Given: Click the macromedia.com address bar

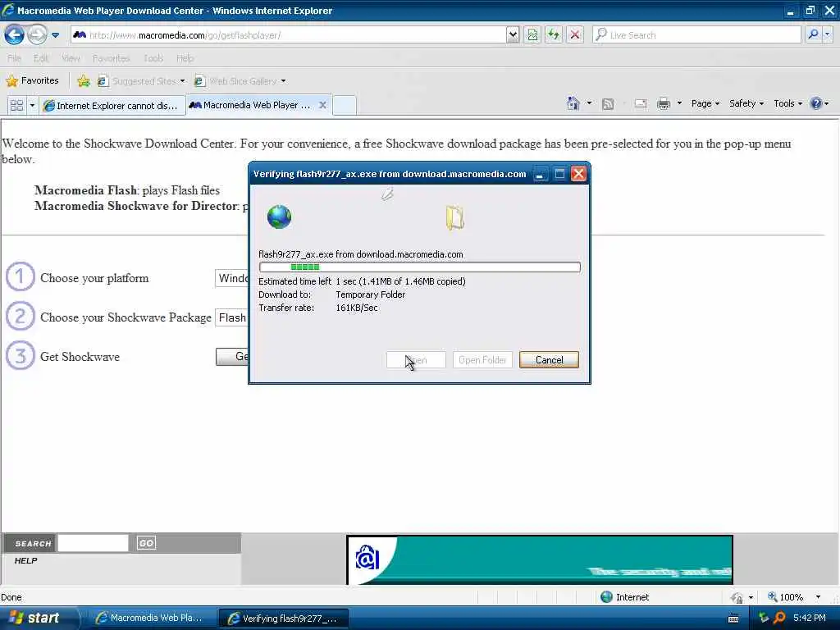Looking at the screenshot, I should pyautogui.click(x=288, y=35).
